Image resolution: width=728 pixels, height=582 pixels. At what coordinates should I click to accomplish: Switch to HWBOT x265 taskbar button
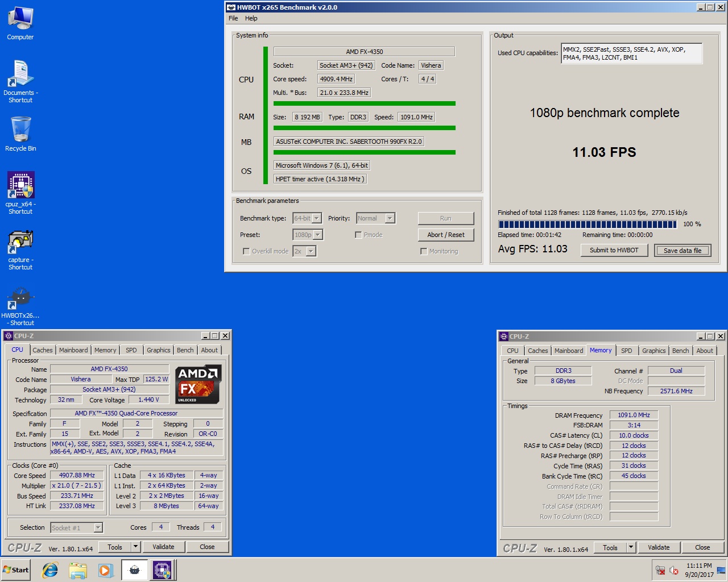[x=134, y=570]
